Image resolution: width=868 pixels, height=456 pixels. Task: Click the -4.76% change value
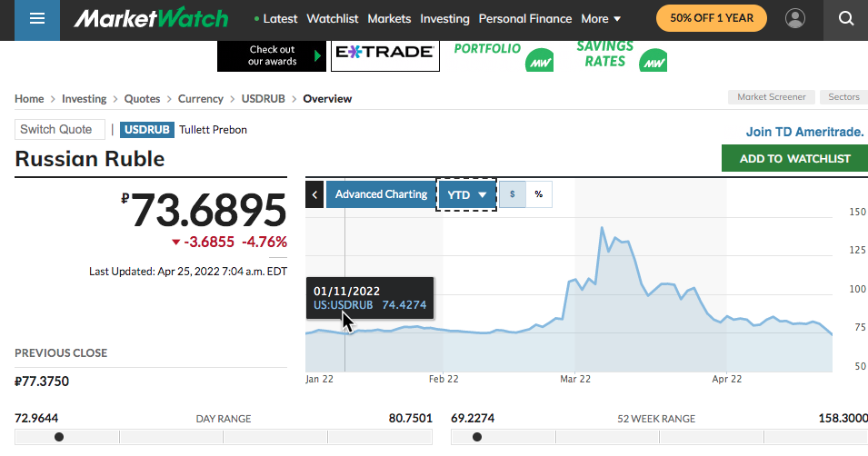pyautogui.click(x=264, y=242)
